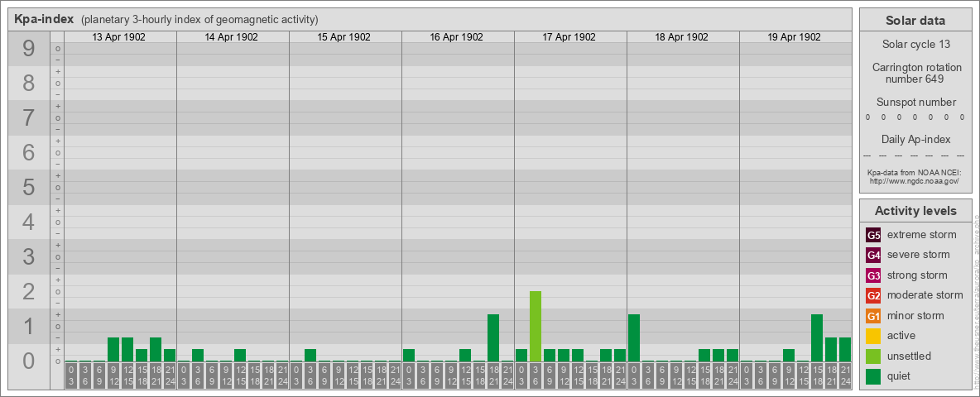Select the 16 Apr 1902 date header
This screenshot has height=397, width=980.
point(456,37)
